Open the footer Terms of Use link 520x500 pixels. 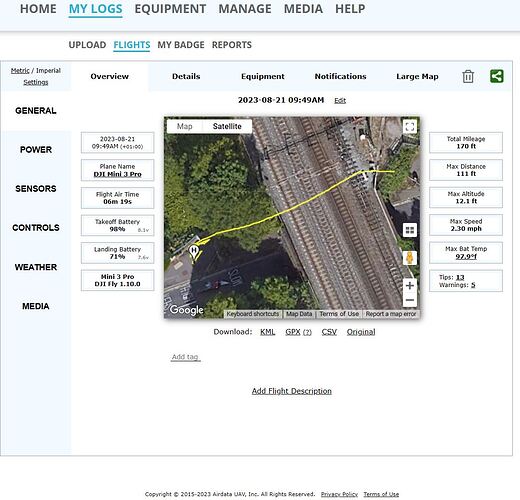(381, 494)
